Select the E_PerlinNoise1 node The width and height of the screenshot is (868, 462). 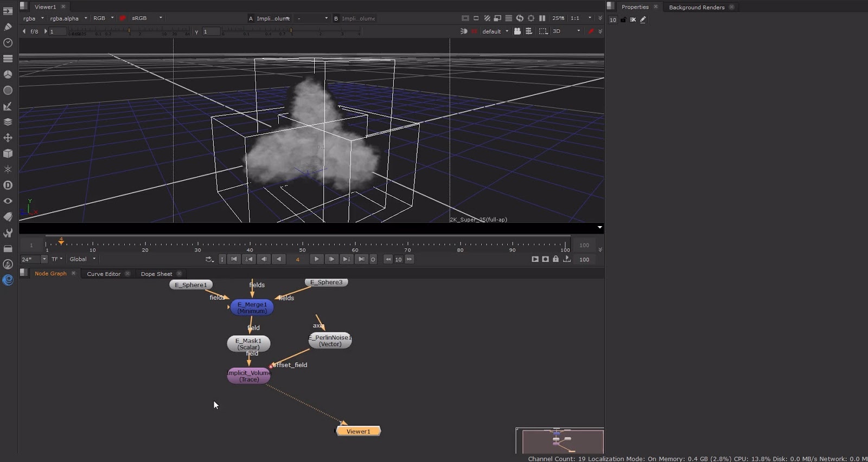(330, 341)
